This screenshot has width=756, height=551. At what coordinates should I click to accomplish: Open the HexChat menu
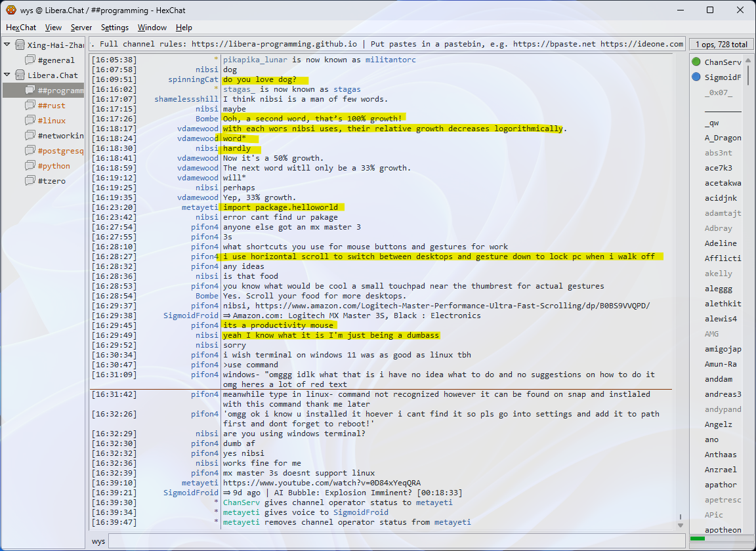pos(21,28)
